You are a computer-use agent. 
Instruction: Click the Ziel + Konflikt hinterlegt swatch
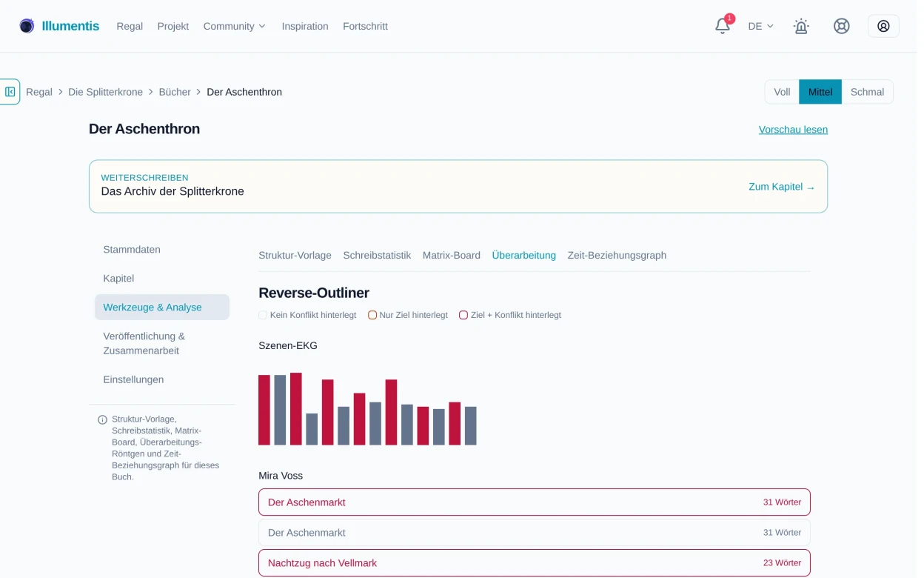(463, 315)
